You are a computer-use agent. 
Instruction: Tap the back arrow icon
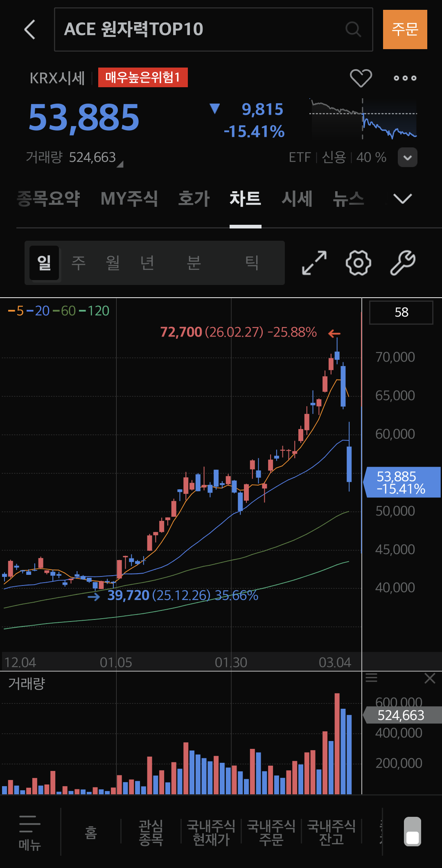(30, 29)
